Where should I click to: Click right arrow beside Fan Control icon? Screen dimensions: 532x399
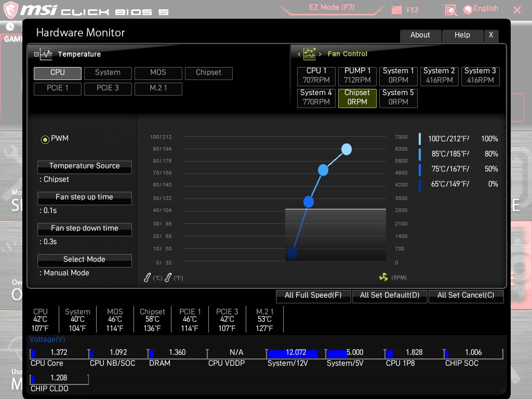[x=320, y=54]
